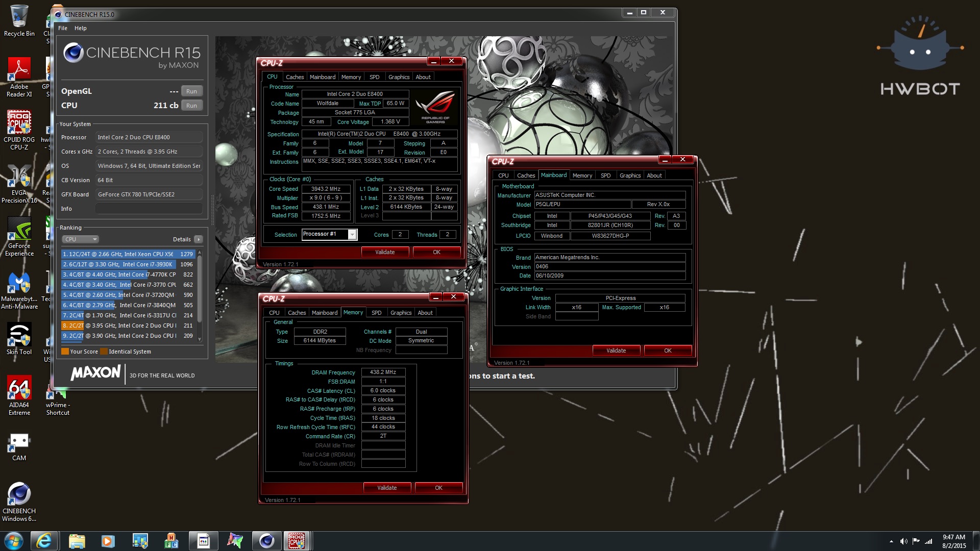The height and width of the screenshot is (551, 980).
Task: Launch Malwarebytes Anti-Malware desktop shortcut
Action: pos(19,290)
